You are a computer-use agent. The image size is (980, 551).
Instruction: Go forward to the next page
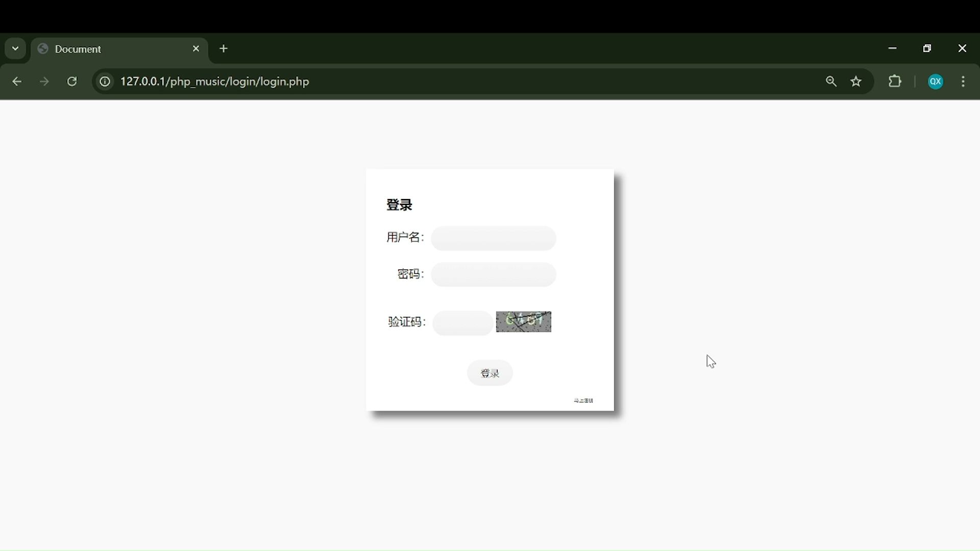tap(44, 82)
